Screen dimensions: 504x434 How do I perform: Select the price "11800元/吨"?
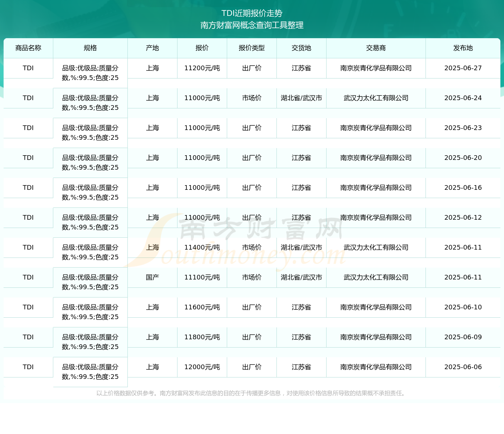(x=202, y=337)
